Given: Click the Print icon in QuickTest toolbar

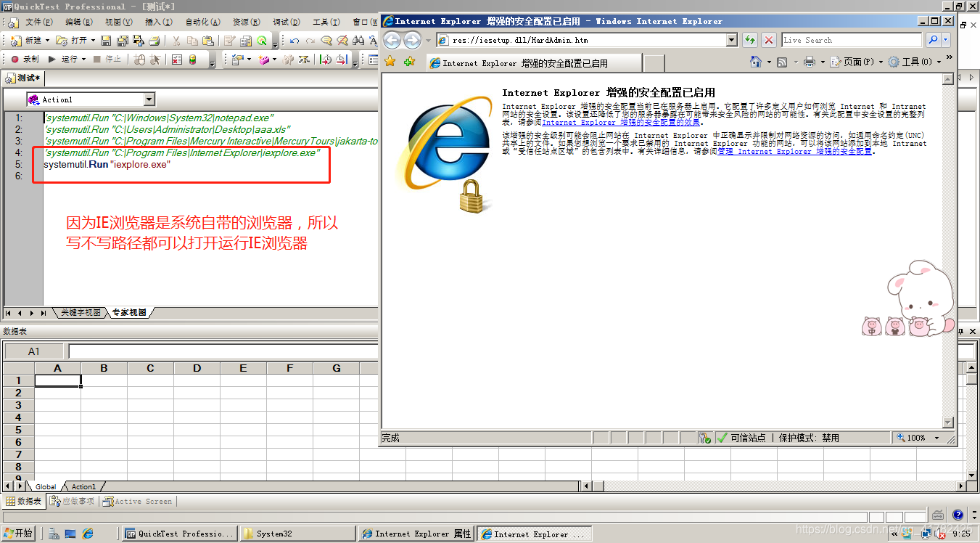Looking at the screenshot, I should tap(155, 41).
